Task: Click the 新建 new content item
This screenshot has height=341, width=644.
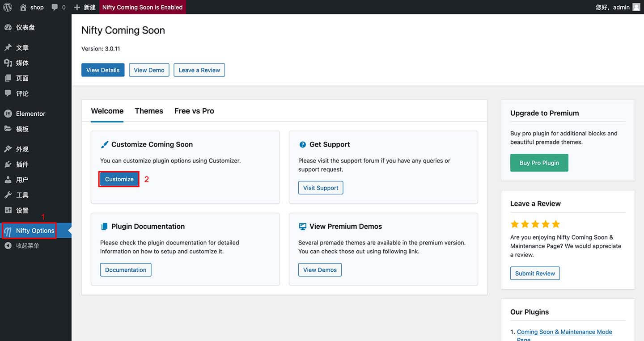Action: pyautogui.click(x=85, y=7)
